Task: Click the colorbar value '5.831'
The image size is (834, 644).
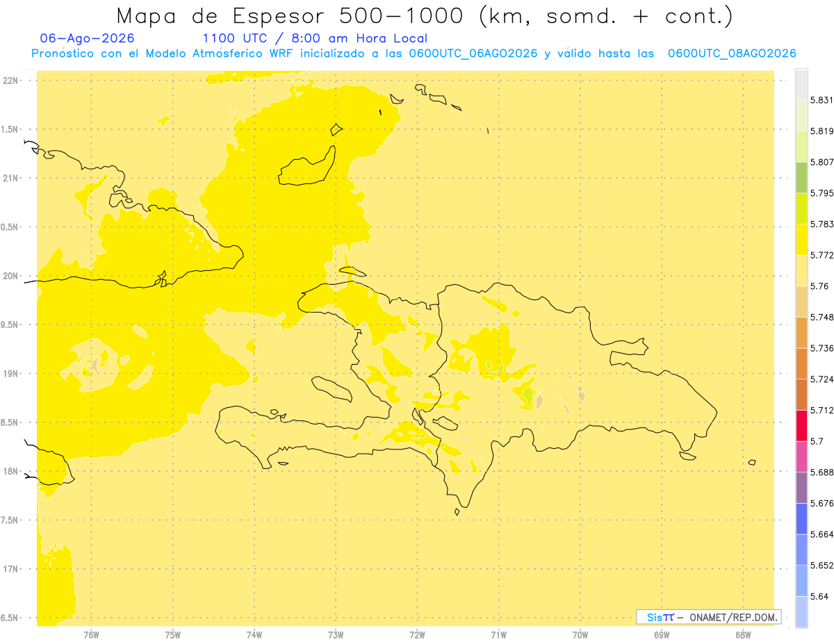Action: (x=821, y=100)
